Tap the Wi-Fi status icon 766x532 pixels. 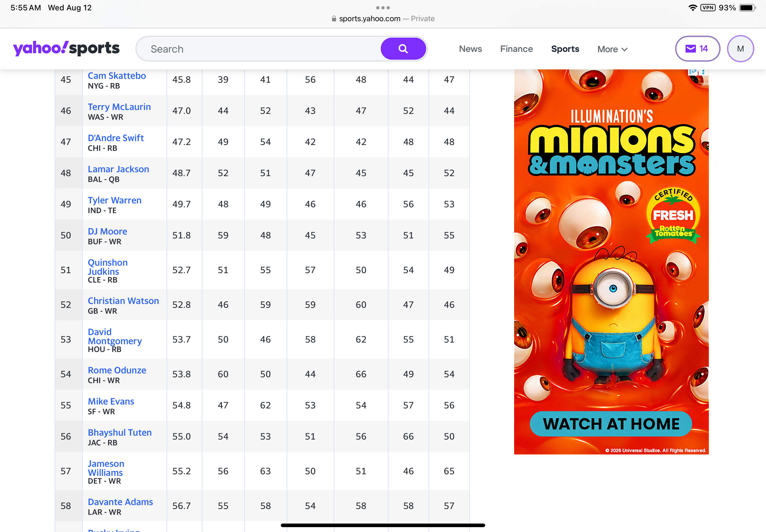pos(693,8)
